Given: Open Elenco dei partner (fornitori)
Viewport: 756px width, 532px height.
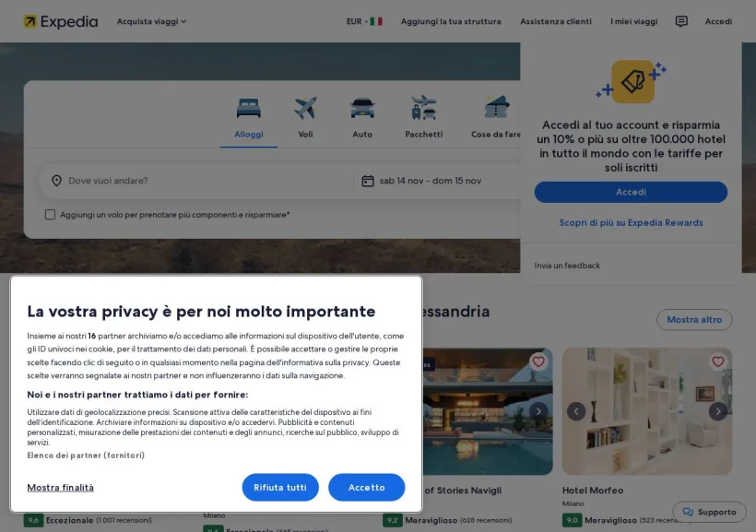Looking at the screenshot, I should tap(86, 455).
